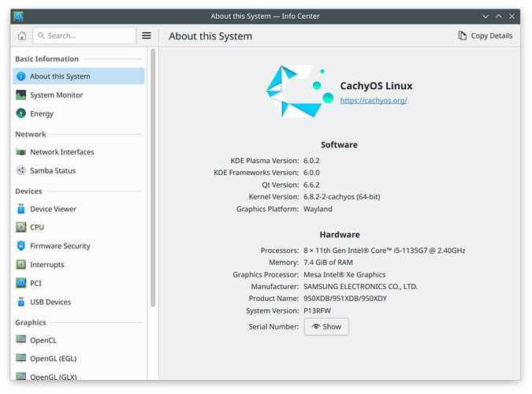532x394 pixels.
Task: Open the OpenGL (EGL) page
Action: point(52,359)
